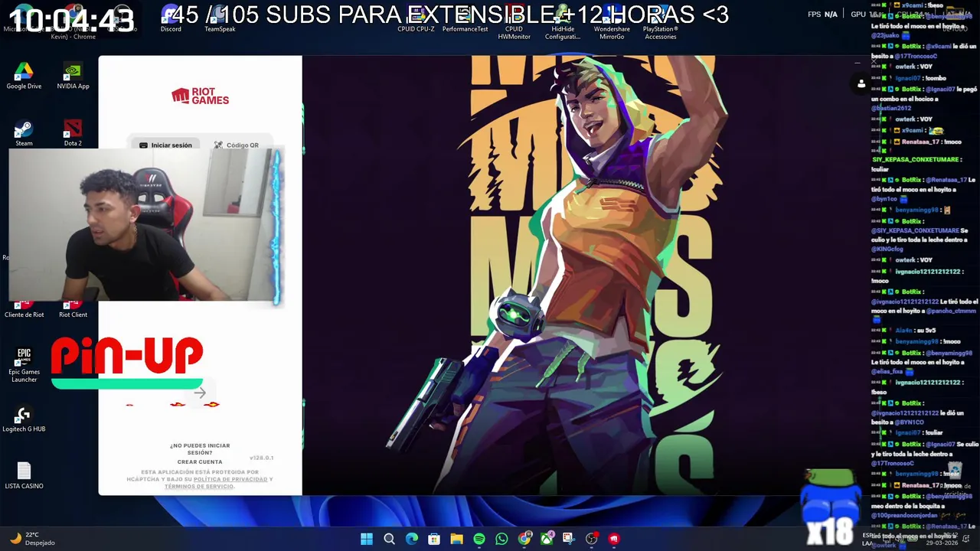Open Spotify from the taskbar
Viewport: 980px width, 551px height.
click(479, 539)
